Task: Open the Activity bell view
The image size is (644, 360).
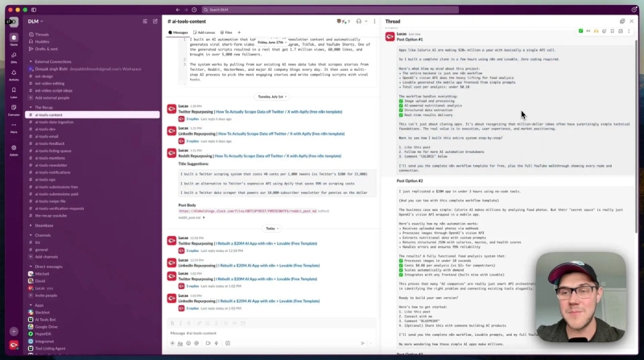Action: [14, 74]
